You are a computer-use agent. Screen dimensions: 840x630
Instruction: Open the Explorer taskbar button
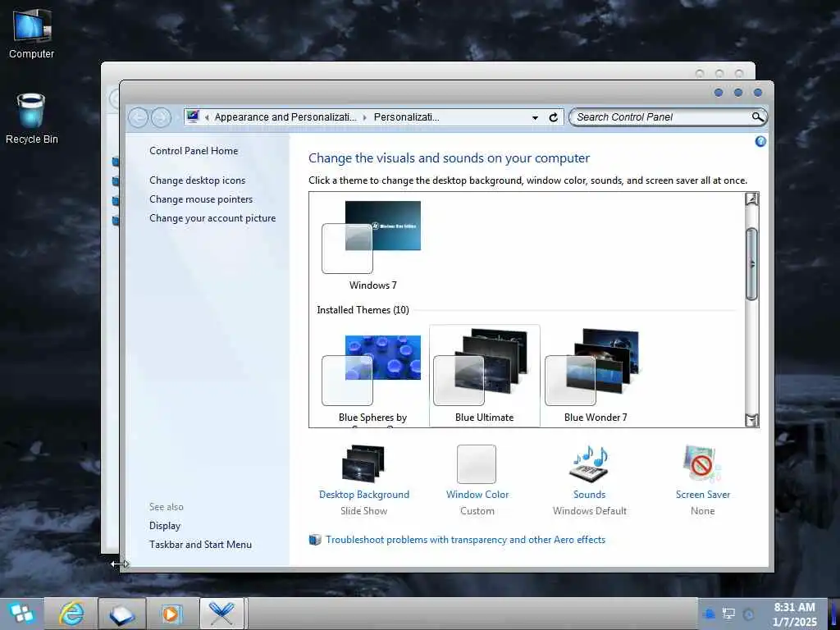122,614
